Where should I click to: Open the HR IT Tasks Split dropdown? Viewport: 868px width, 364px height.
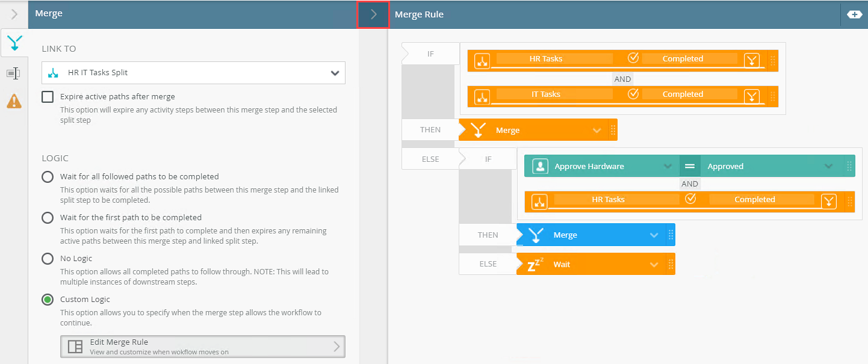(335, 73)
